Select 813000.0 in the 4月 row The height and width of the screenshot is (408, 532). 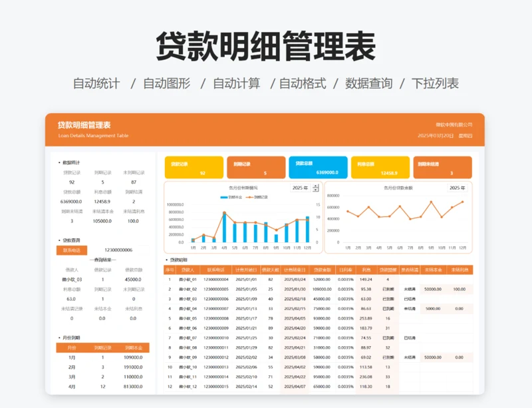133,387
